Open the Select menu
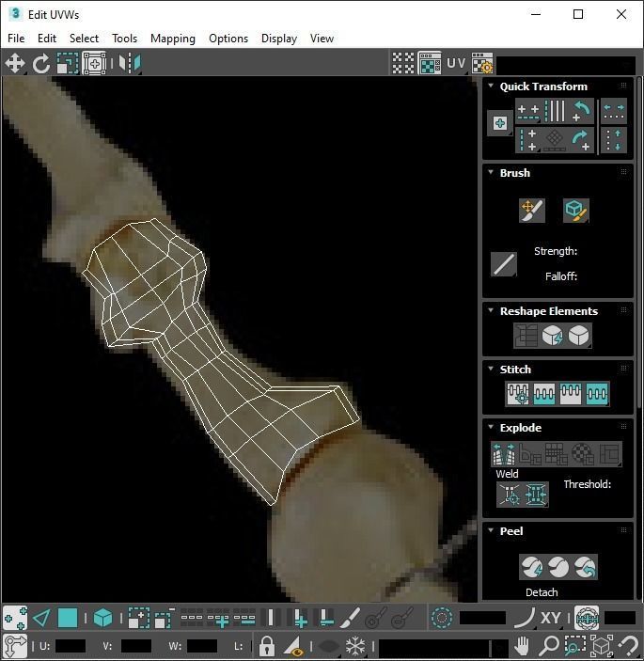This screenshot has height=661, width=644. tap(84, 39)
